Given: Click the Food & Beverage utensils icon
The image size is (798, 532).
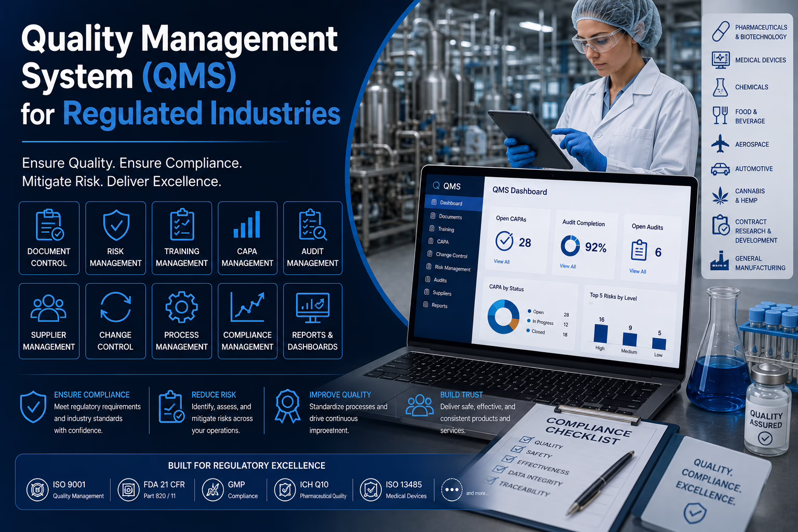Looking at the screenshot, I should coord(720,115).
